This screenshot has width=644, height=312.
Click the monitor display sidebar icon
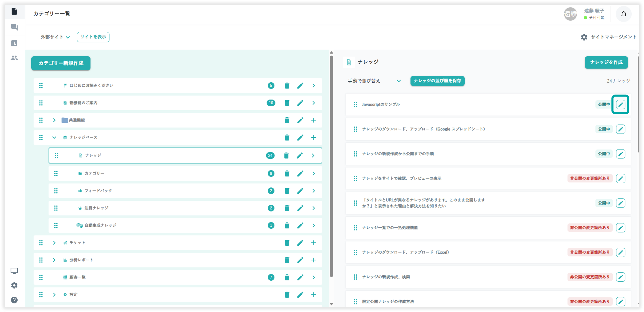pos(14,271)
